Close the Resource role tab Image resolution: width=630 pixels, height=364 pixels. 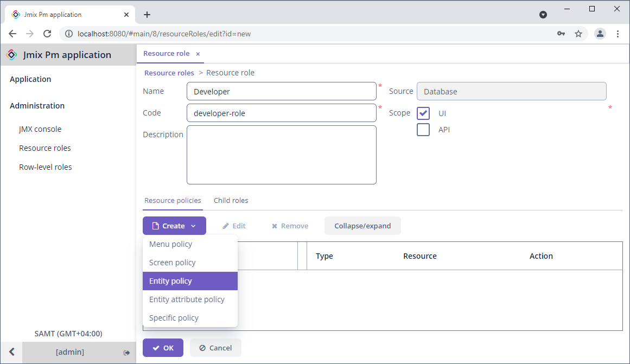tap(198, 54)
